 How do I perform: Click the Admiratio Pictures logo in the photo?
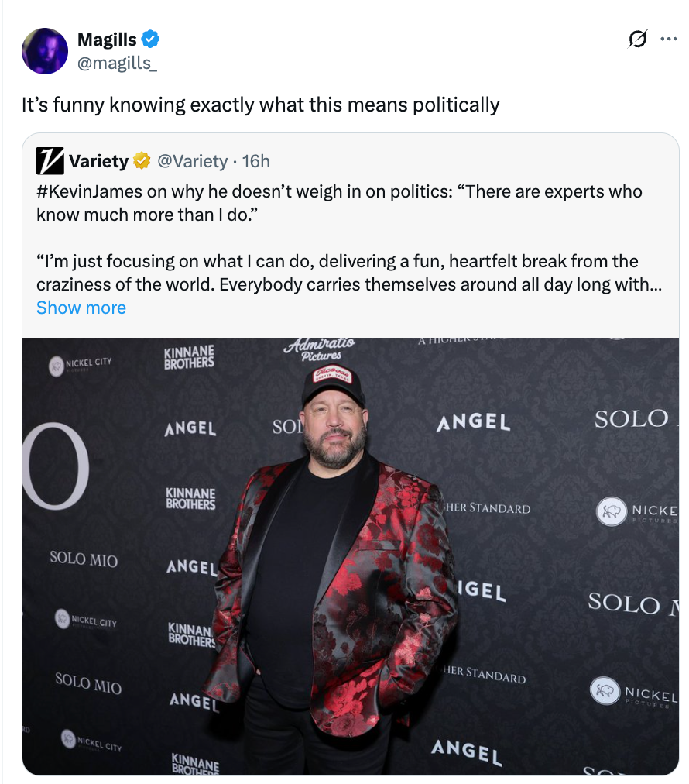click(320, 348)
